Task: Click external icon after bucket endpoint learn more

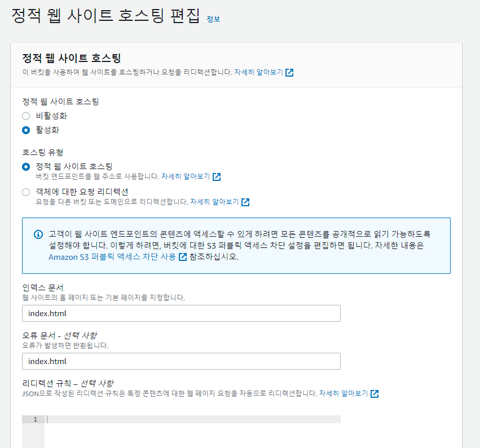Action: tap(217, 177)
